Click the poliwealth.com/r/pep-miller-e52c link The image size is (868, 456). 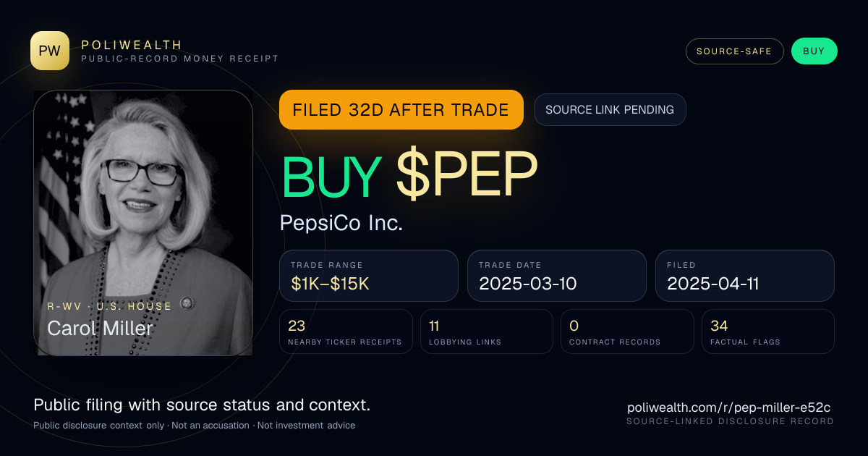click(x=731, y=408)
